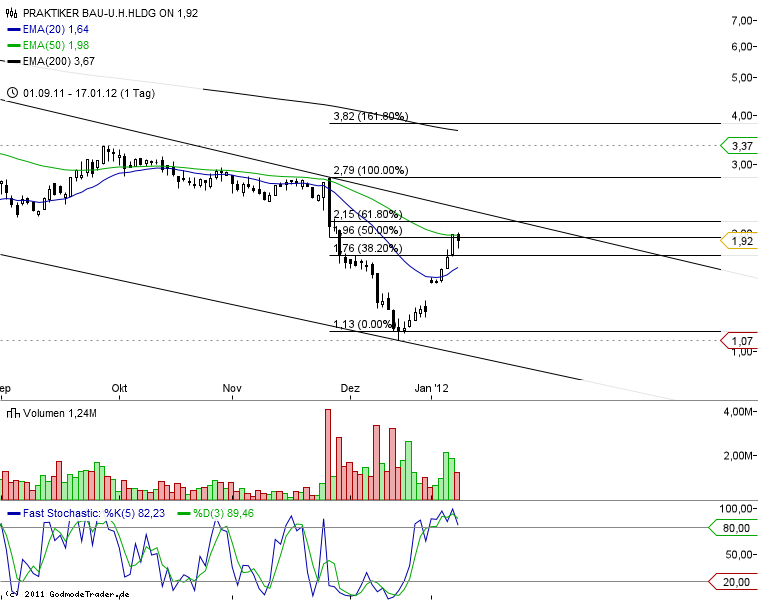Click the EMA(200) 3,67 legend label

[x=59, y=61]
